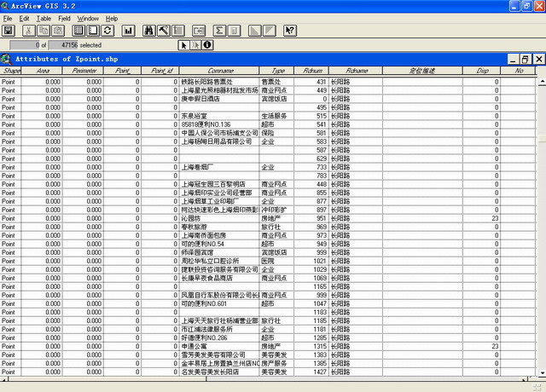Click the total records field showing 47156

point(63,45)
